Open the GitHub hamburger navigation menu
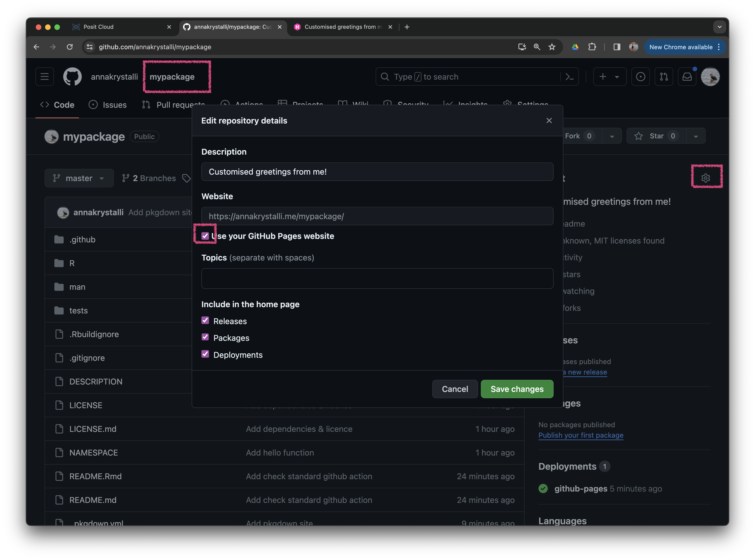The height and width of the screenshot is (560, 755). 44,77
